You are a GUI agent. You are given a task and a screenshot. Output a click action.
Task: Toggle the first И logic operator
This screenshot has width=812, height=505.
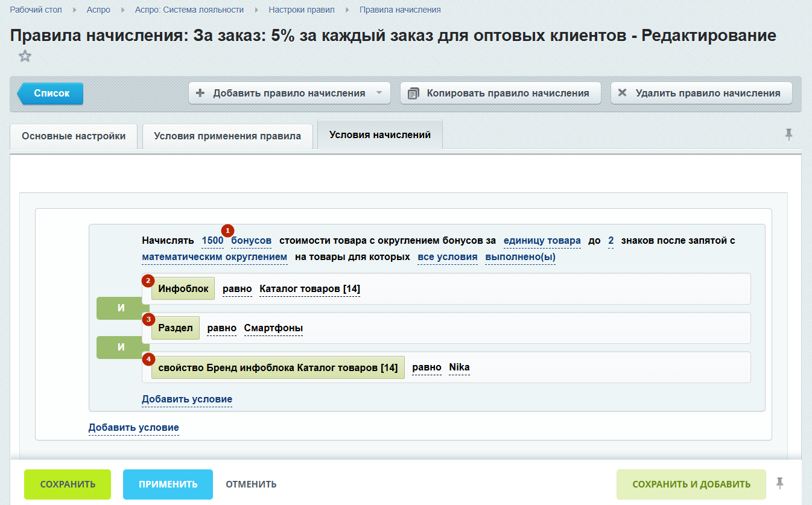[x=121, y=308]
